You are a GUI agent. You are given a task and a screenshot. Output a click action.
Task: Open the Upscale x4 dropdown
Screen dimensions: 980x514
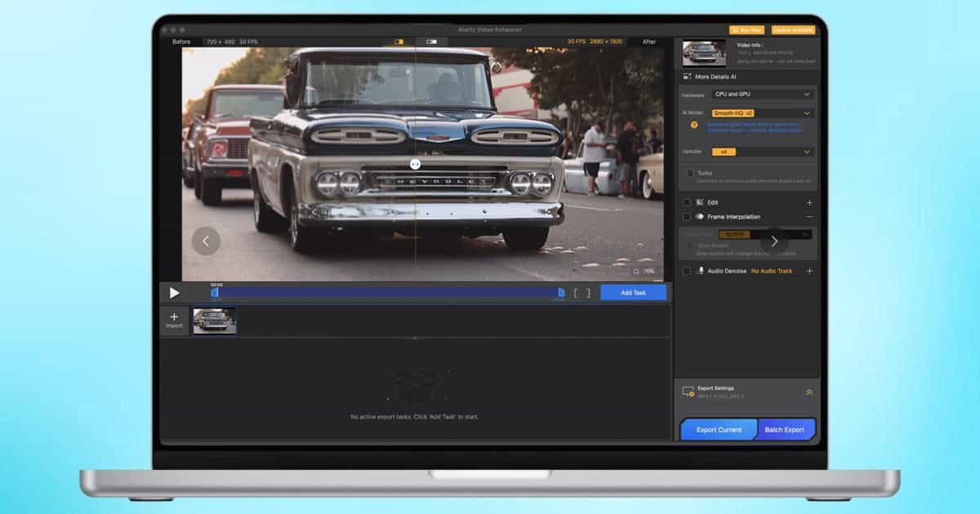(763, 152)
